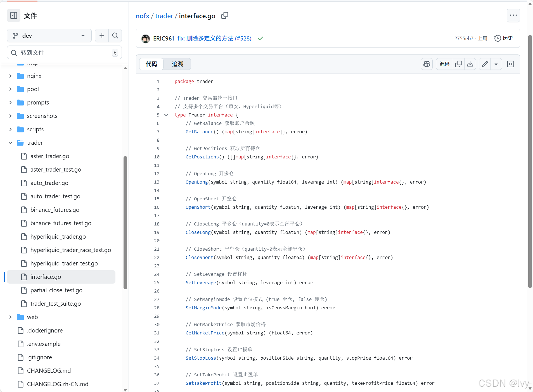Open .env.example file
Image resolution: width=533 pixels, height=392 pixels.
click(x=44, y=344)
